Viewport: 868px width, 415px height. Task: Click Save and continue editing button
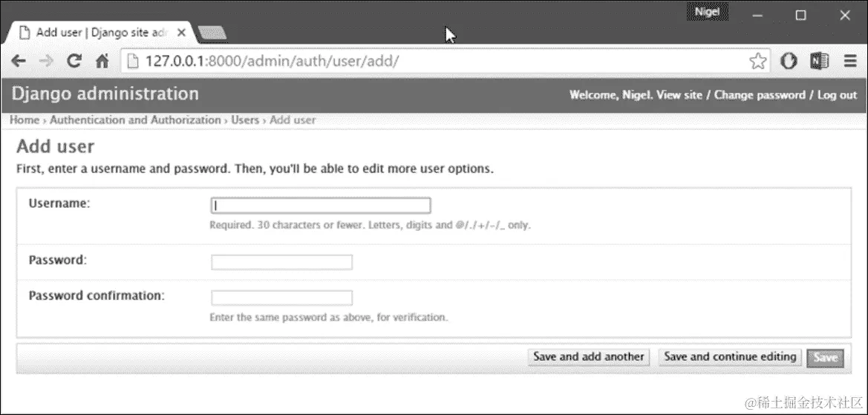tap(730, 357)
